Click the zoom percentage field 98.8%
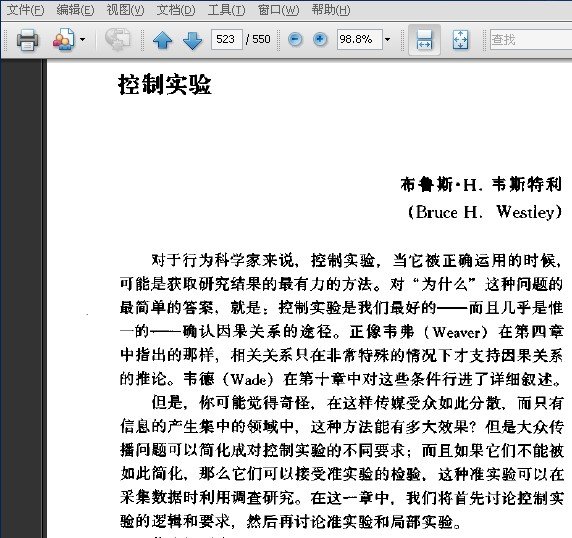 coord(359,39)
